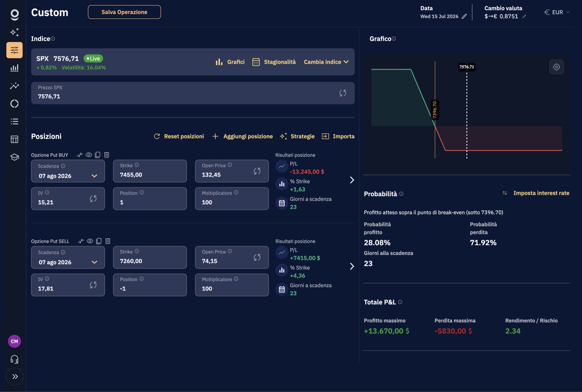582x392 pixels.
Task: Toggle visibility of Put SELL position
Action: [90, 241]
